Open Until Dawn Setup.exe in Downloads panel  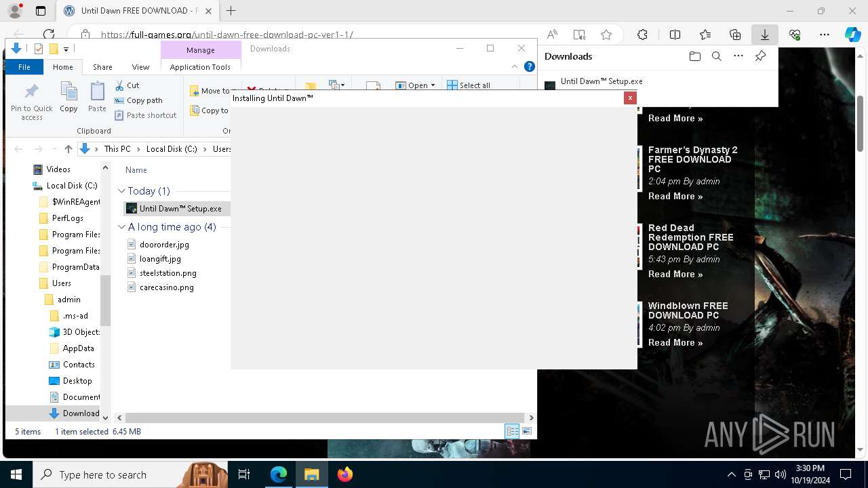click(601, 81)
